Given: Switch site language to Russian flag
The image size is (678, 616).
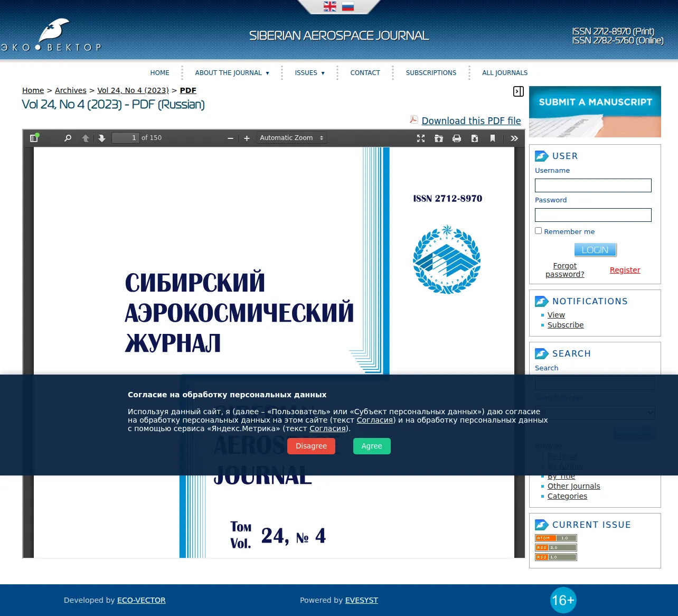Looking at the screenshot, I should (x=348, y=6).
